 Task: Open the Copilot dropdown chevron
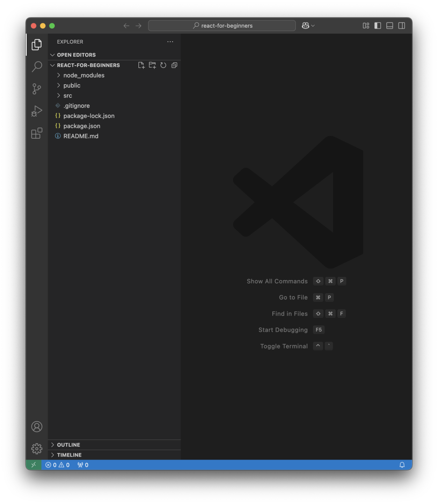[313, 26]
